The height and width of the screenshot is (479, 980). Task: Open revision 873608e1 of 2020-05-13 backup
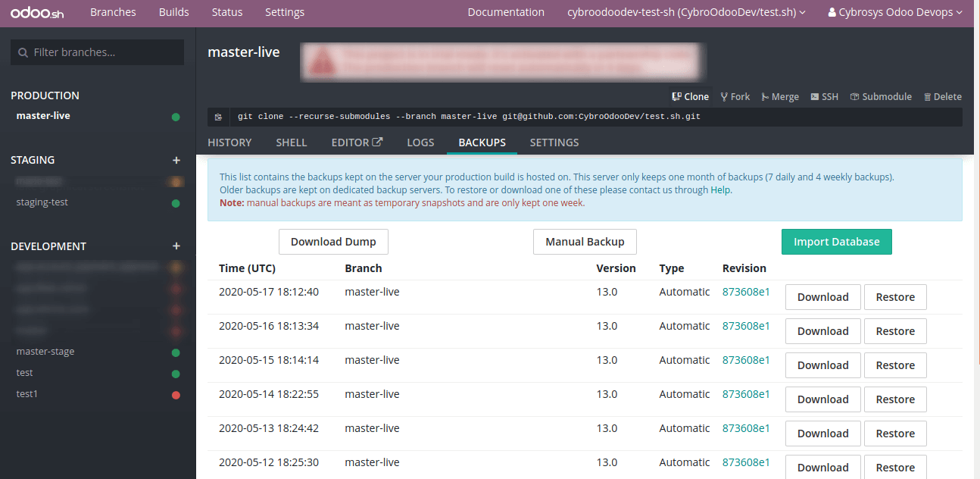point(746,428)
